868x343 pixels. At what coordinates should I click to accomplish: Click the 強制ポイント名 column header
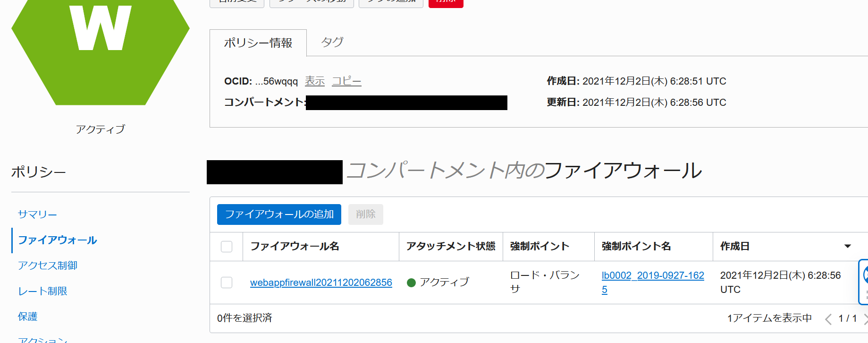tap(636, 246)
